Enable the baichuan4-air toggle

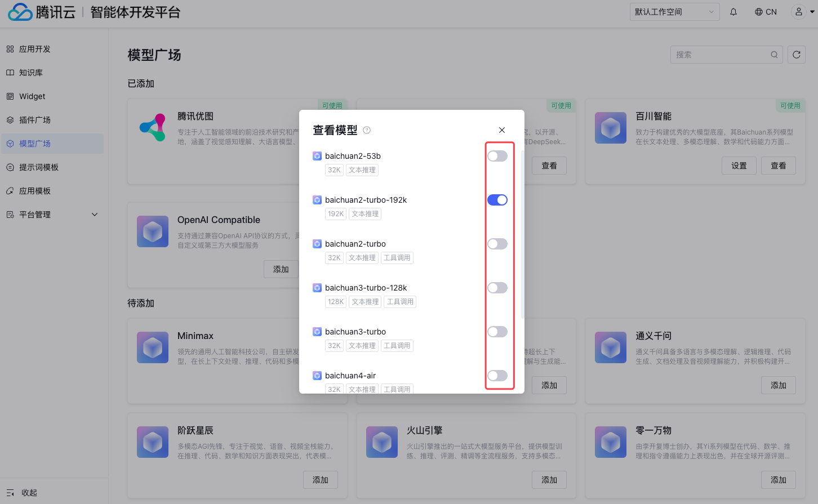pyautogui.click(x=497, y=376)
